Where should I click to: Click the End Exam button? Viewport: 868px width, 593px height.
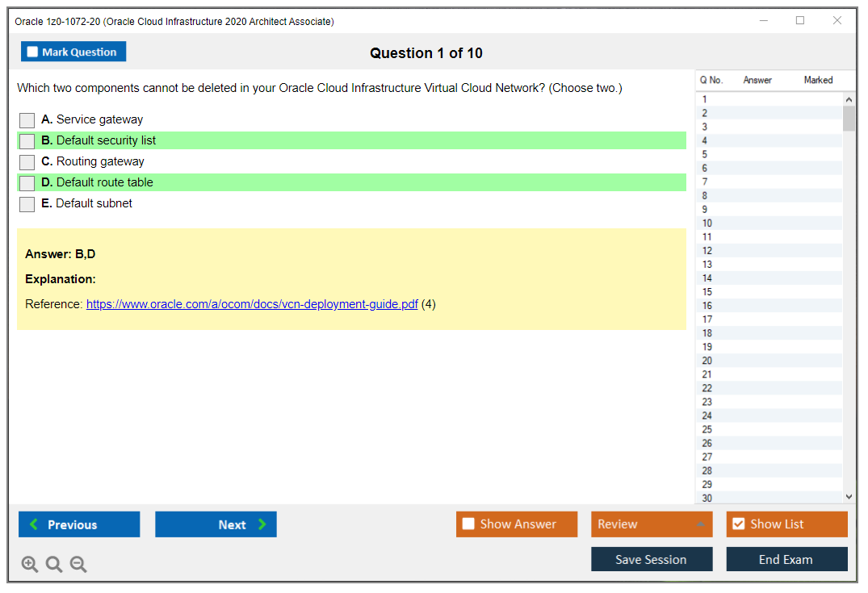(786, 559)
